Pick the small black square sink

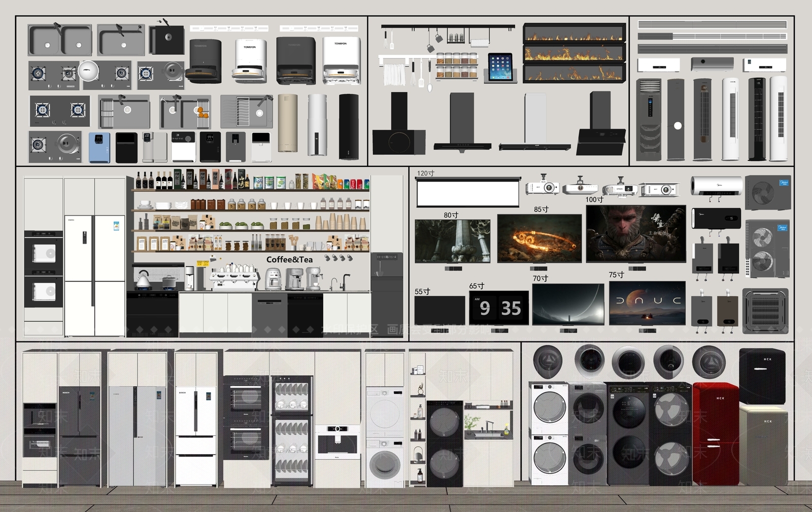(x=166, y=40)
